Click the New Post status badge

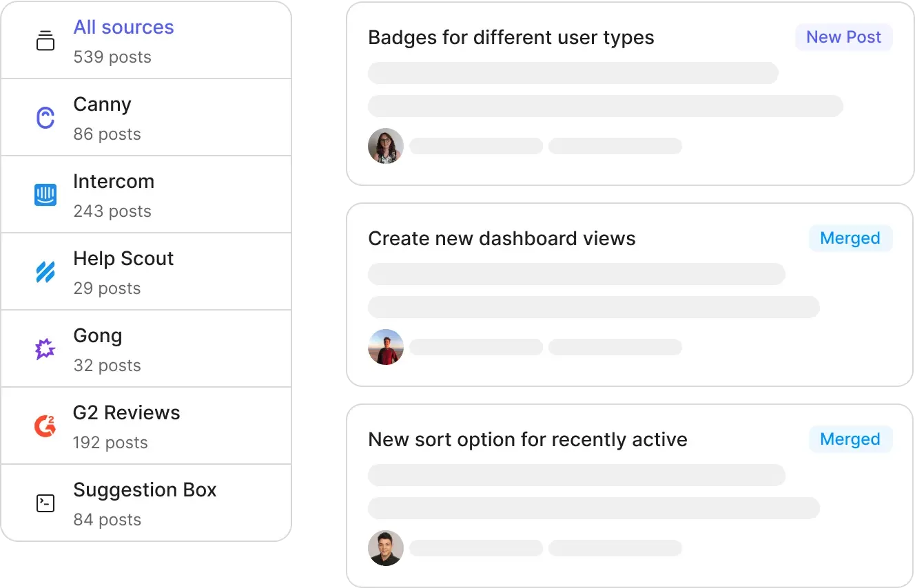click(843, 36)
